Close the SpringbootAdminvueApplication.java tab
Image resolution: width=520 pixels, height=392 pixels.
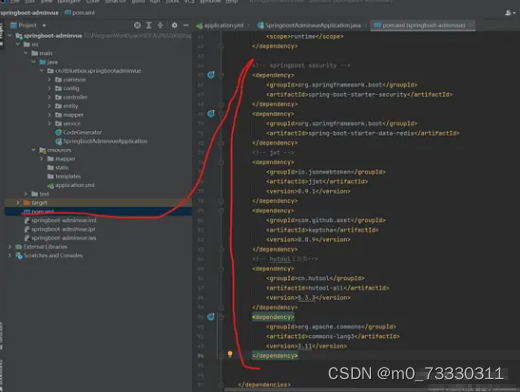[366, 26]
